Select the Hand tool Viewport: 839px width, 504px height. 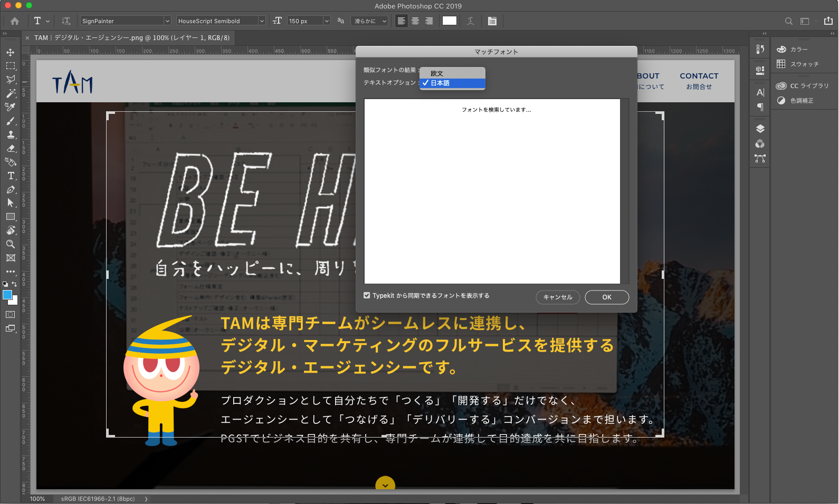(11, 230)
